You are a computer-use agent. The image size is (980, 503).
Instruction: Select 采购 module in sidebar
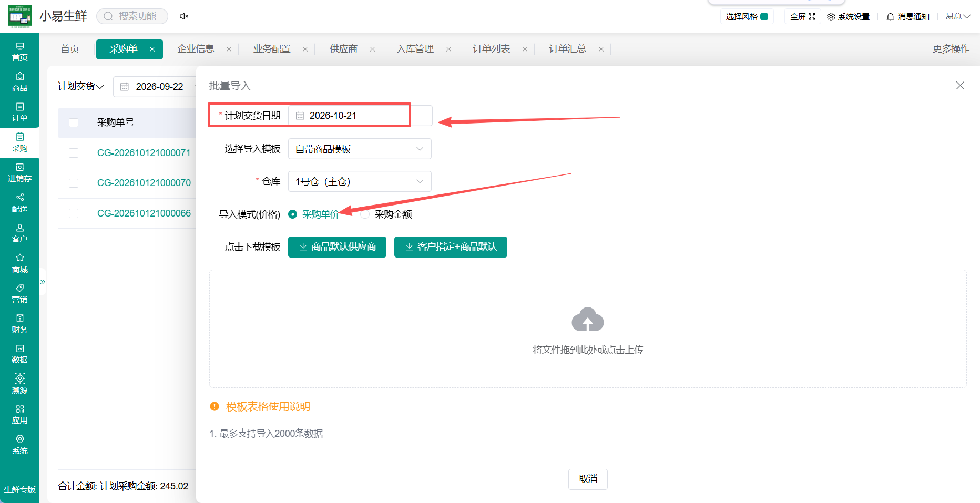(19, 142)
